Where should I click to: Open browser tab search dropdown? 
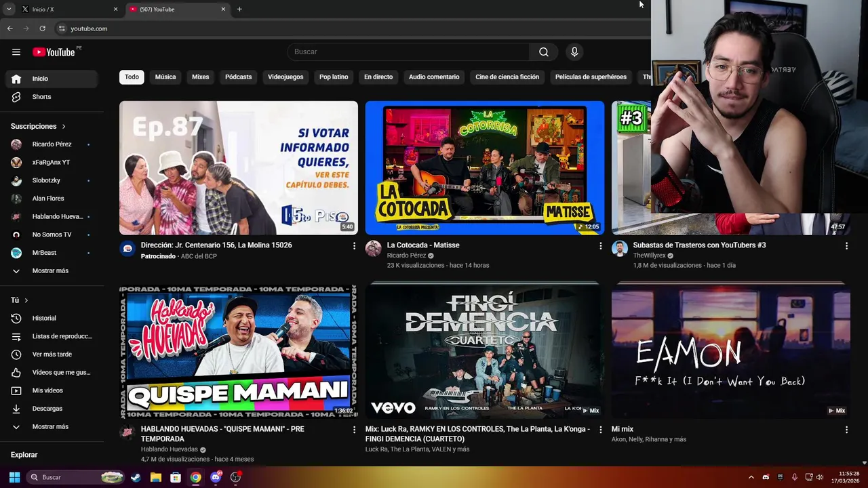pos(9,9)
